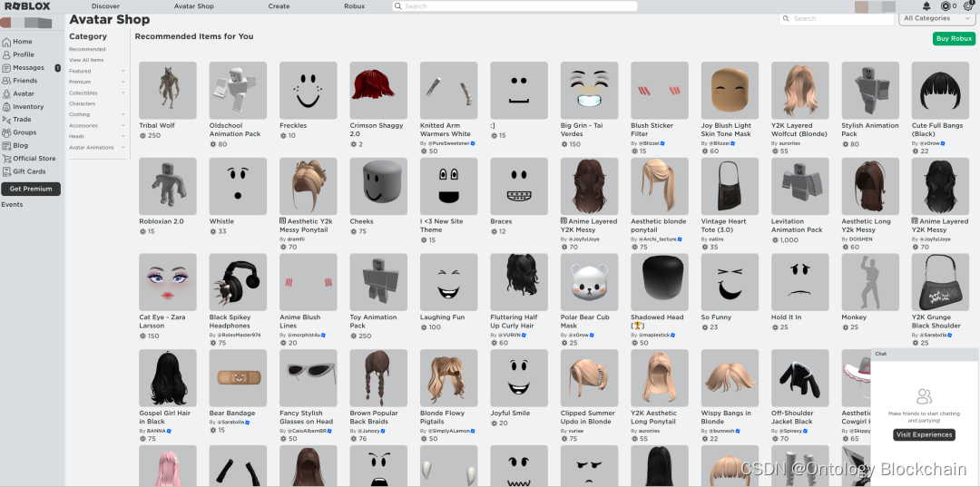Open the Joyful Smile face item

[x=519, y=378]
